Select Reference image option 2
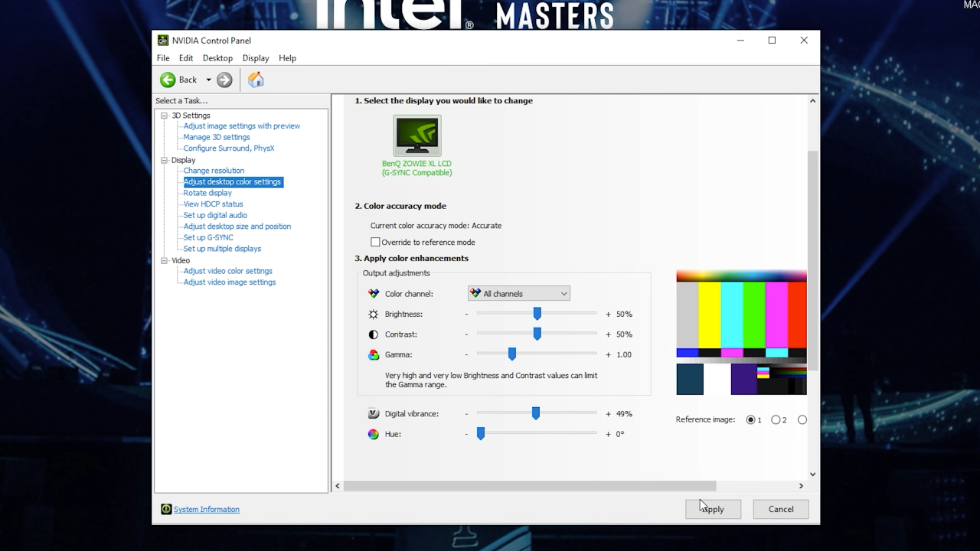The image size is (980, 551). point(776,420)
